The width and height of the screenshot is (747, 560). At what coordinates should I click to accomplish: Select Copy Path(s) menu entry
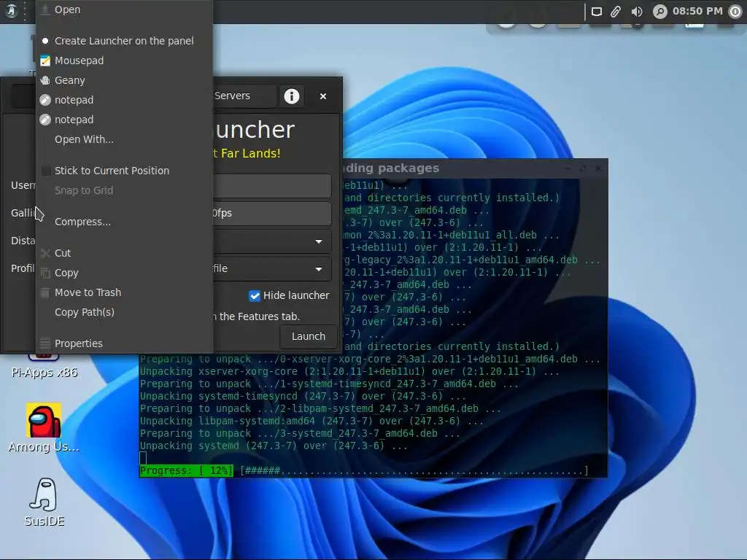124,312
